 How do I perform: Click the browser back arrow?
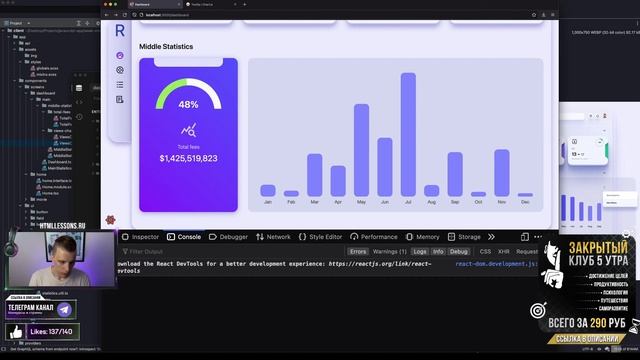pos(107,15)
